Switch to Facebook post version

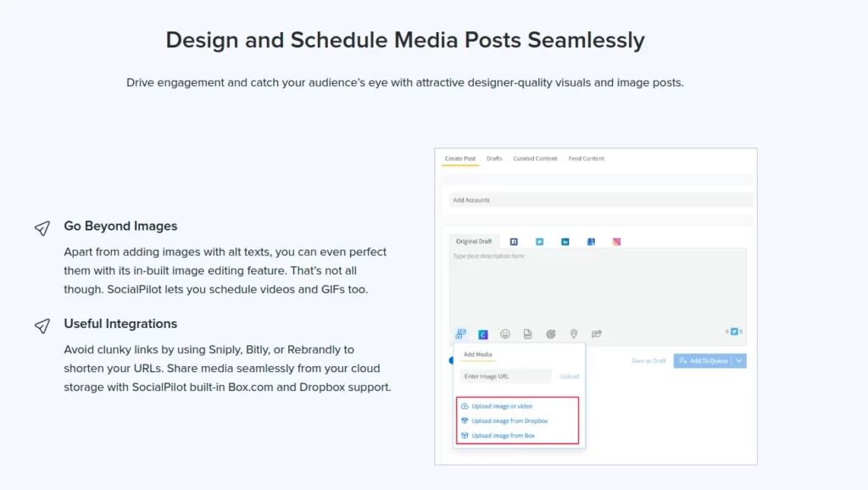(x=514, y=242)
